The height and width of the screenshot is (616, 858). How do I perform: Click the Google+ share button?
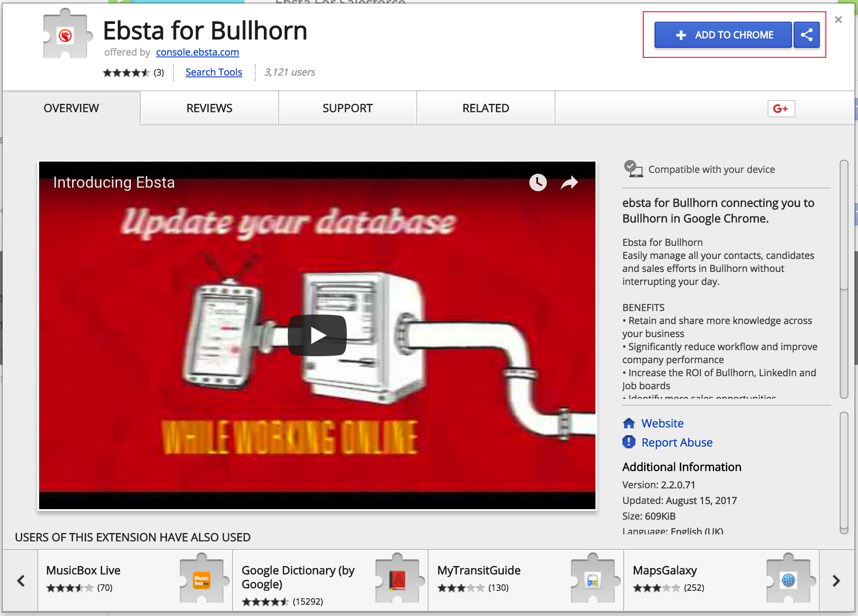[x=781, y=109]
